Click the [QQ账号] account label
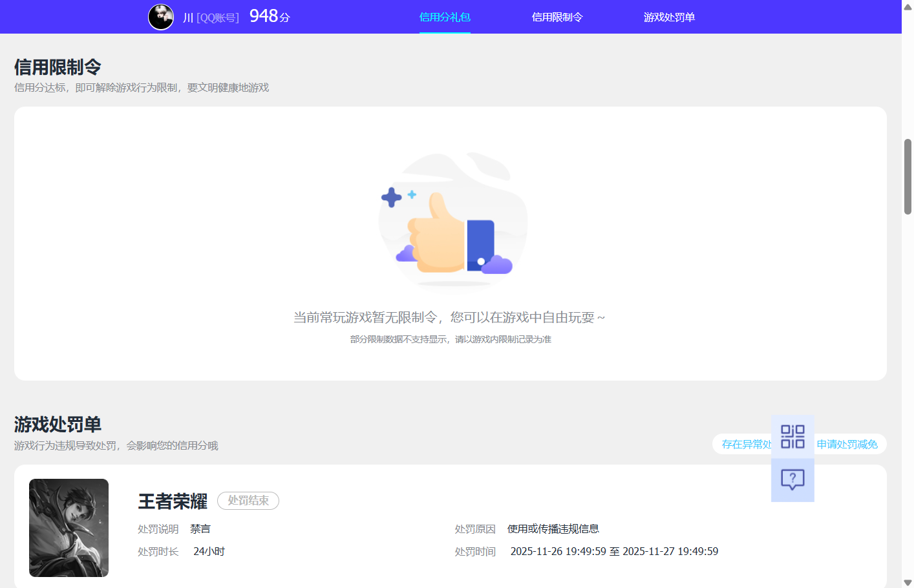Viewport: 914px width, 588px height. (217, 17)
